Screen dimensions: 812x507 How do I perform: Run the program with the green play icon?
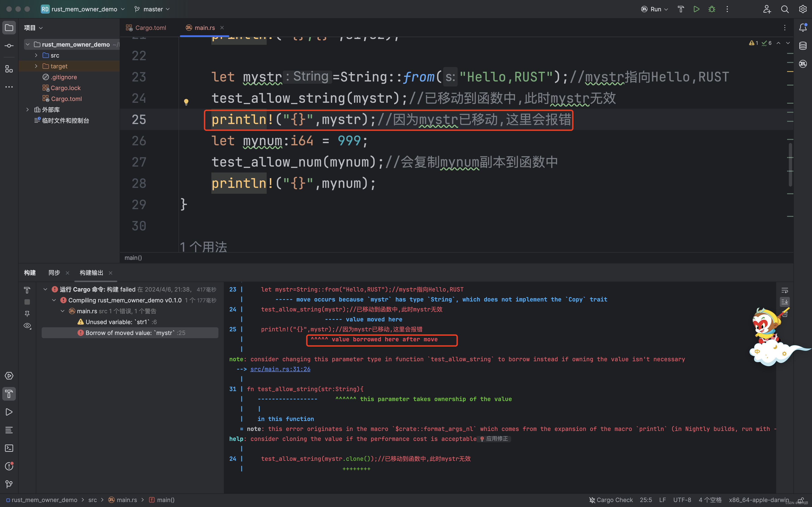(x=696, y=9)
